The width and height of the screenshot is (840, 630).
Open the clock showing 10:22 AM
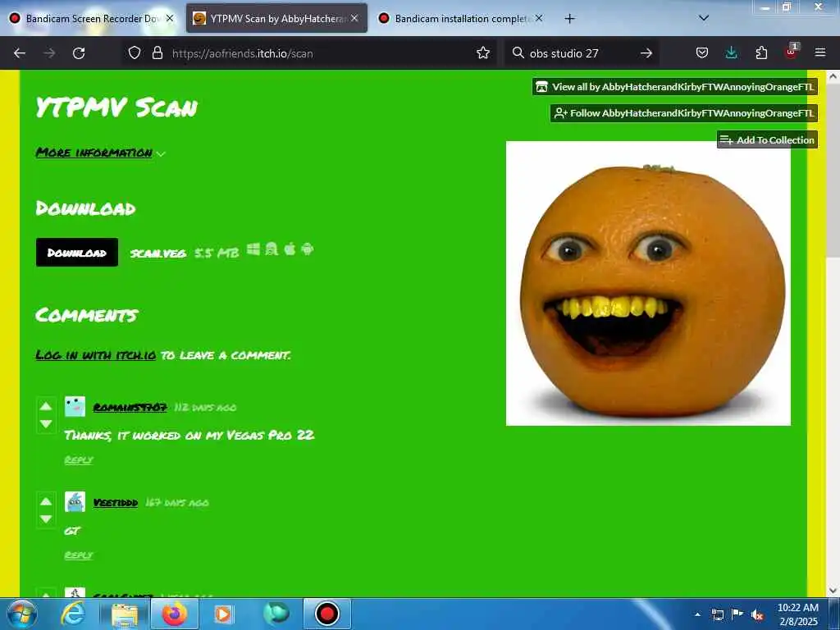click(x=797, y=614)
